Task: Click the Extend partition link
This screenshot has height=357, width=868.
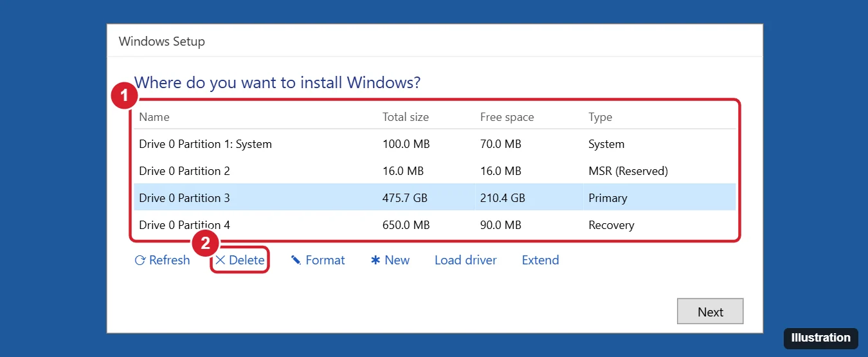Action: (x=540, y=260)
